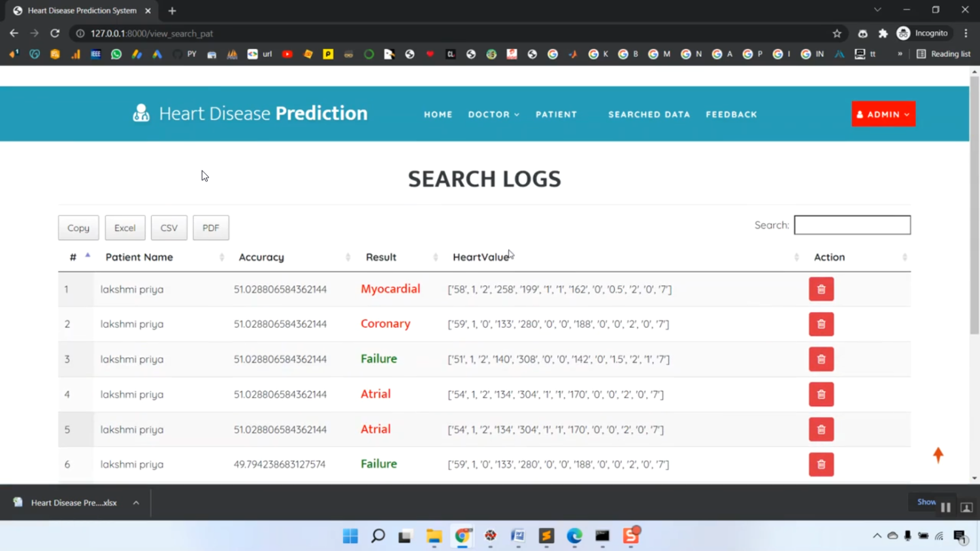
Task: Open the PATIENT page
Action: click(x=557, y=114)
